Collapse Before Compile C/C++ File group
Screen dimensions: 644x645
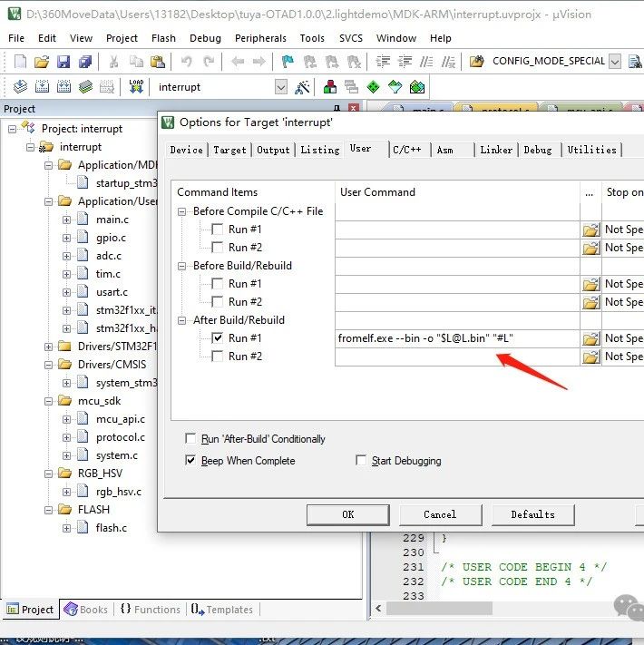(181, 211)
